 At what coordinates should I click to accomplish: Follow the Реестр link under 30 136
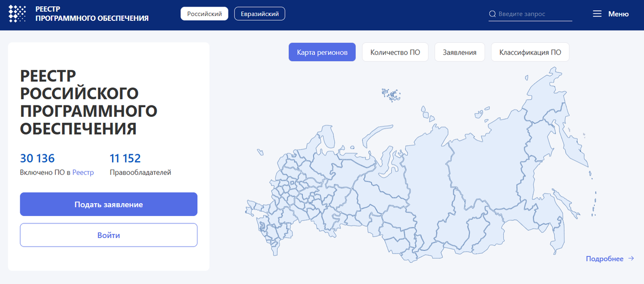(x=83, y=173)
